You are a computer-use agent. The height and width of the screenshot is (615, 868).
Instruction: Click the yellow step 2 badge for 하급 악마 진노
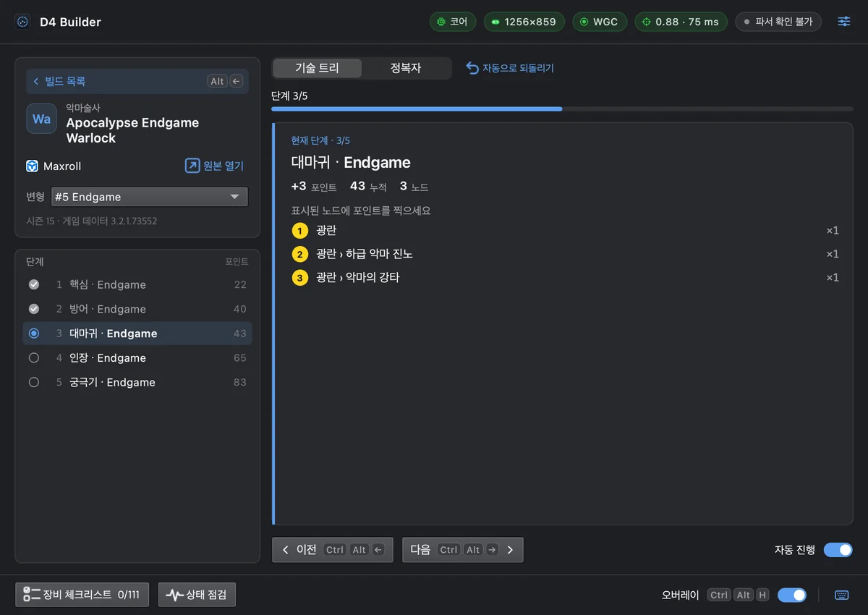coord(299,254)
